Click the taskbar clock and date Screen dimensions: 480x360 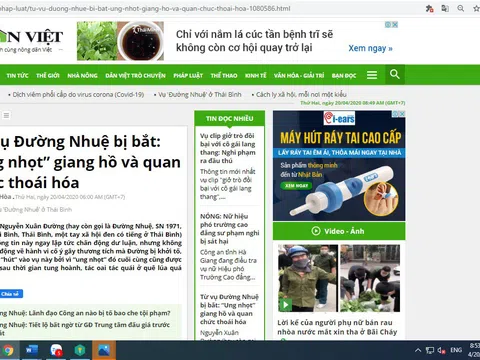point(474,350)
